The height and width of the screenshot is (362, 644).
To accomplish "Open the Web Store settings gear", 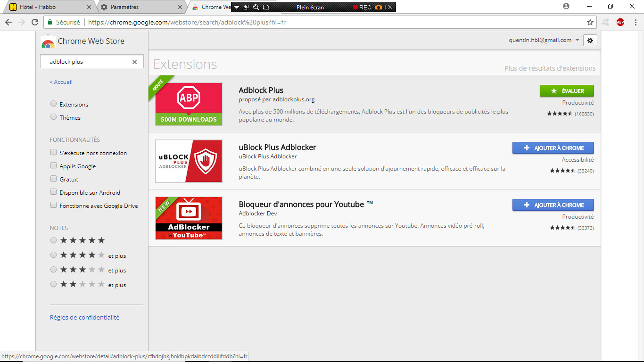I will tap(590, 41).
